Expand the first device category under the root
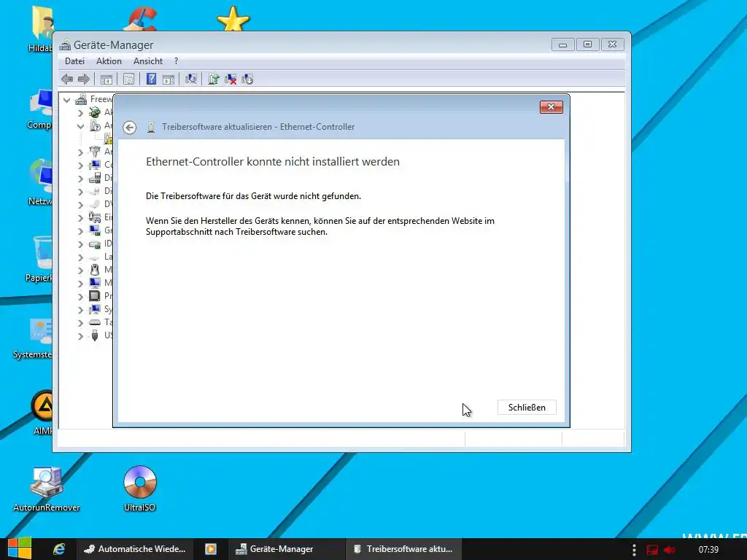This screenshot has width=747, height=560. [80, 113]
